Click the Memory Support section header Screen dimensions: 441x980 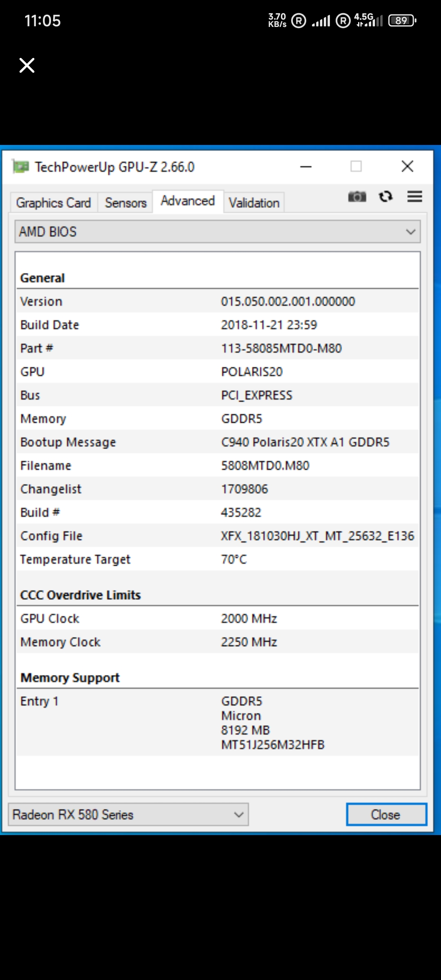[70, 678]
